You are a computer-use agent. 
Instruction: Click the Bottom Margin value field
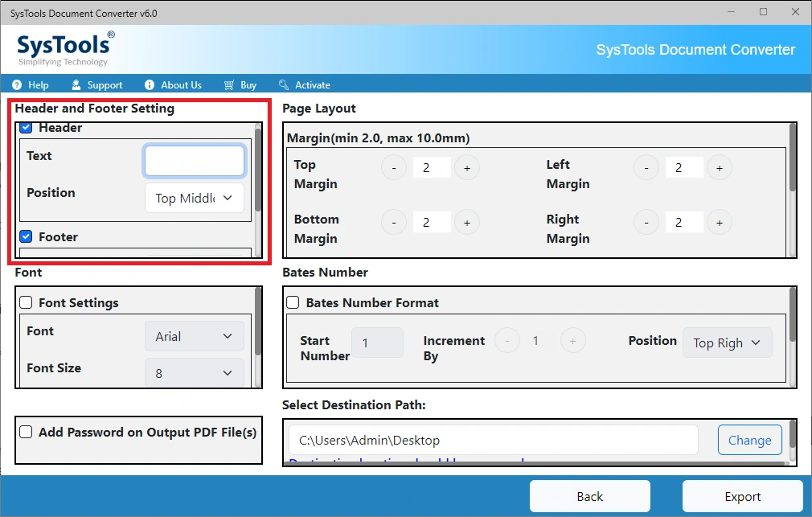coord(432,222)
